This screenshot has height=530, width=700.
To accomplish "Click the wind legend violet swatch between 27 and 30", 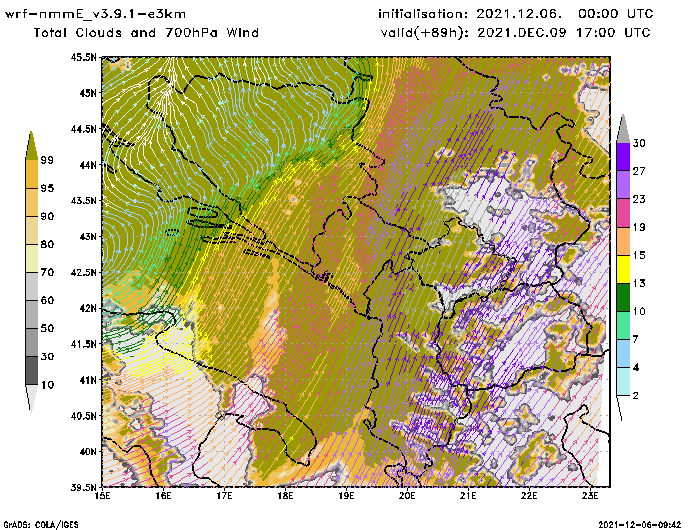I will point(623,156).
